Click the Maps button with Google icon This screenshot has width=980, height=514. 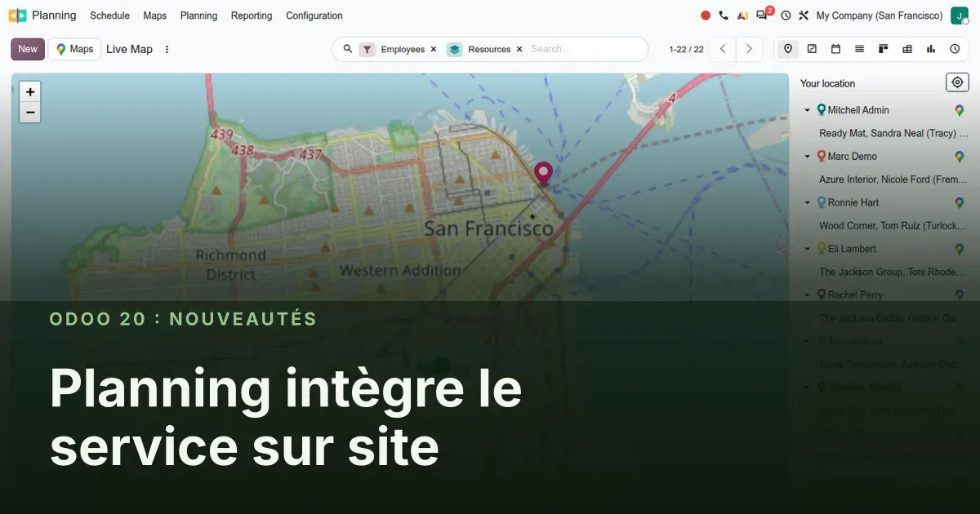(x=74, y=49)
